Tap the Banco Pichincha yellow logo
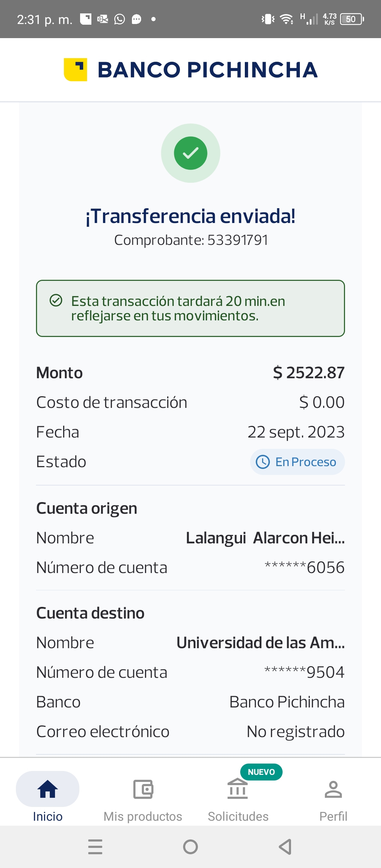381x868 pixels. point(75,70)
